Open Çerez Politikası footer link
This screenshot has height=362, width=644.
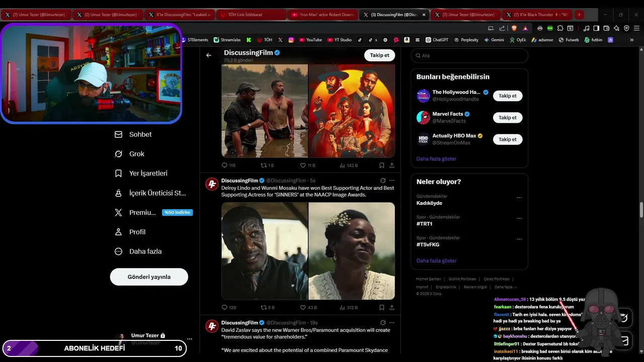pos(497,279)
